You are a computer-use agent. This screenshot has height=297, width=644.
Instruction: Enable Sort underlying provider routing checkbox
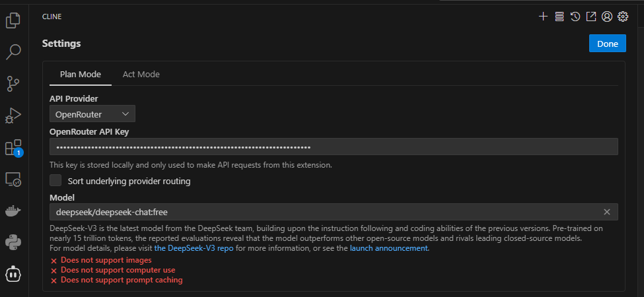55,180
